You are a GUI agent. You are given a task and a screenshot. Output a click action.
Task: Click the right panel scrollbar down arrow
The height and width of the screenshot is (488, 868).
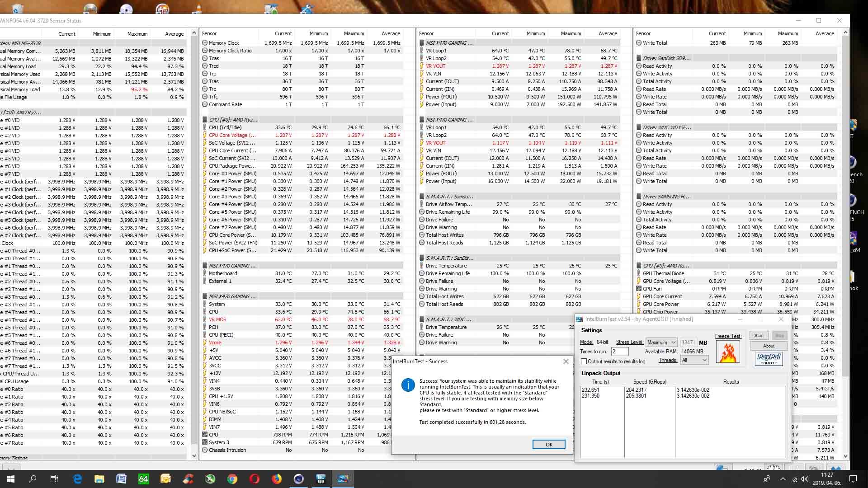(845, 456)
